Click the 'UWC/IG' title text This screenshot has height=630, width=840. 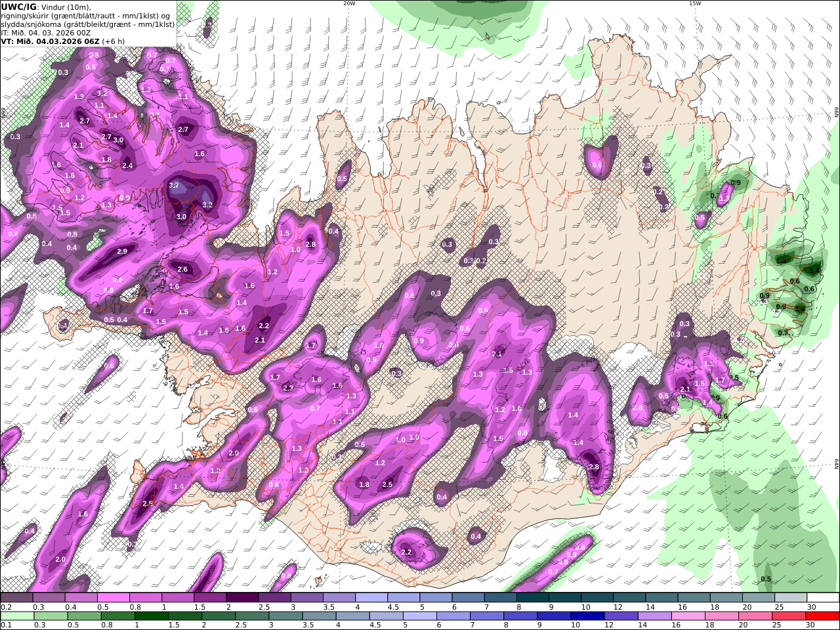click(x=18, y=7)
